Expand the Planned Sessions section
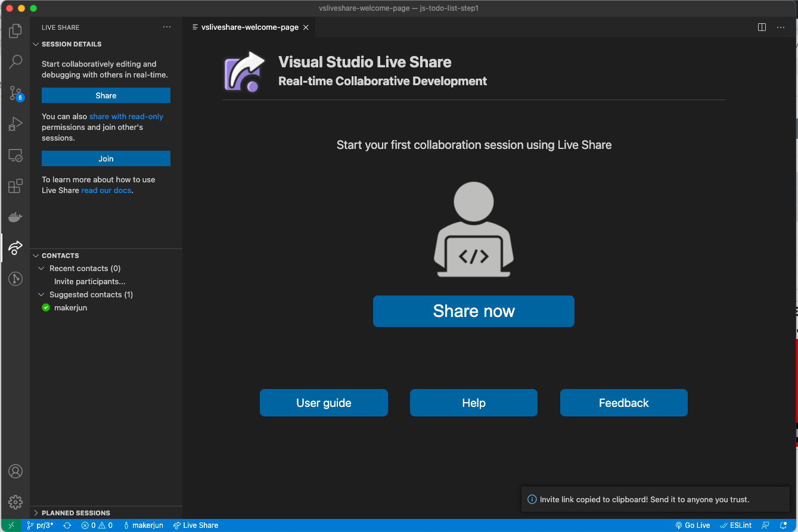798x532 pixels. point(106,513)
